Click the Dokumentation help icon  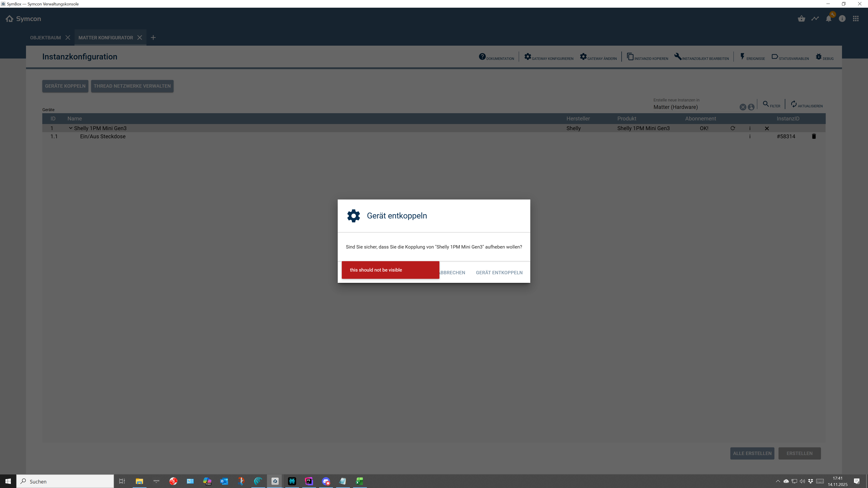(x=482, y=56)
